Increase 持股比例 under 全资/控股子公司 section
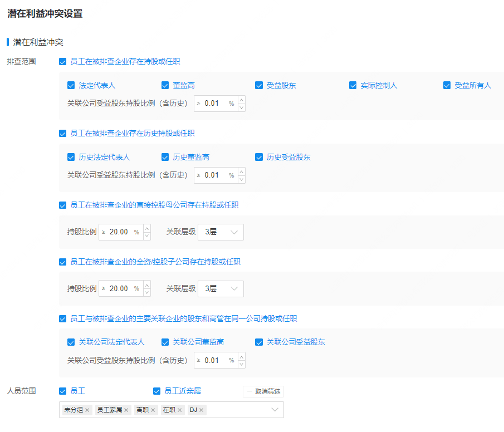This screenshot has height=432, width=504. coord(147,285)
